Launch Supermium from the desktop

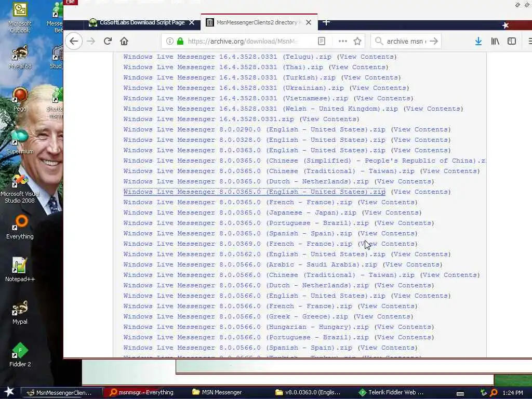click(20, 142)
